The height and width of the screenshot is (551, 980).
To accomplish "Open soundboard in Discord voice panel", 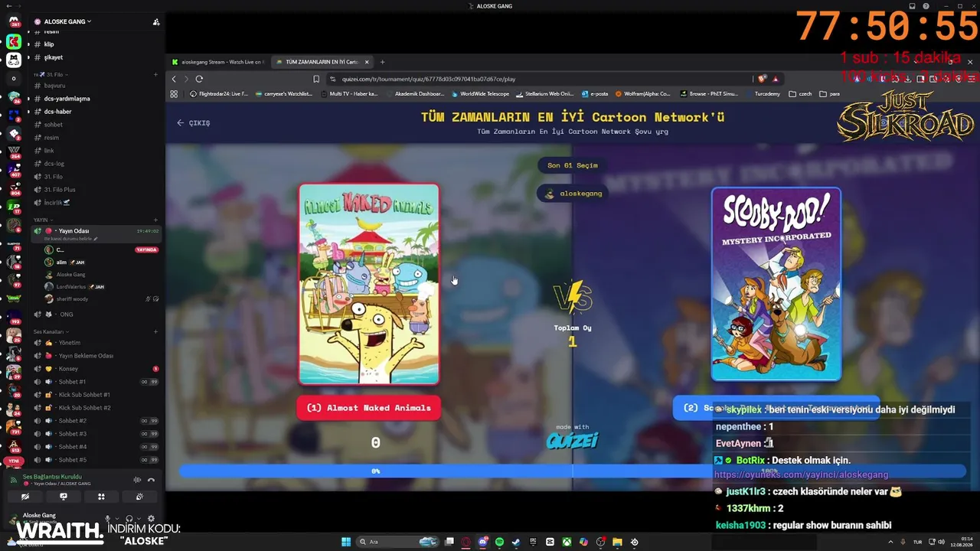I will (x=139, y=497).
